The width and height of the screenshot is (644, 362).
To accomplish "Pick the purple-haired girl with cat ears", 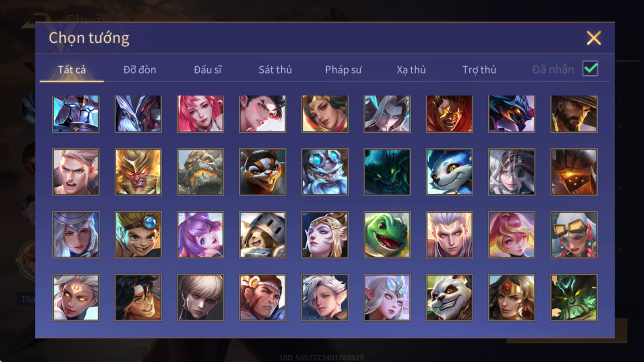I will pos(200,235).
